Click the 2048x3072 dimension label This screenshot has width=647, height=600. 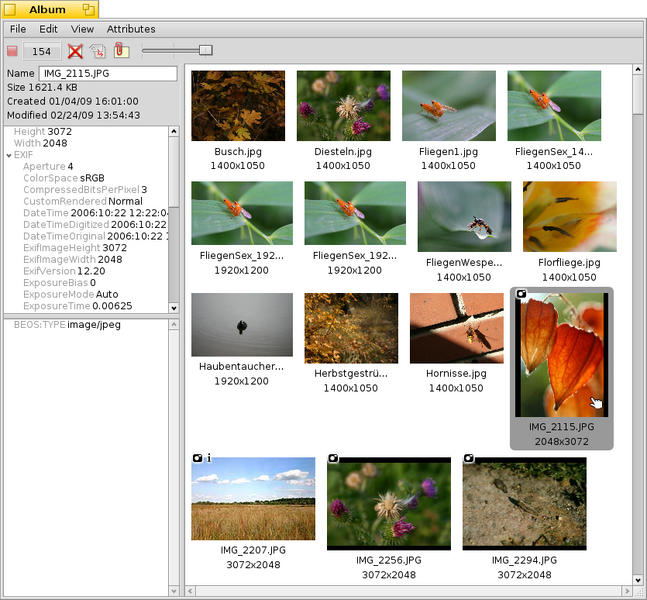(562, 442)
